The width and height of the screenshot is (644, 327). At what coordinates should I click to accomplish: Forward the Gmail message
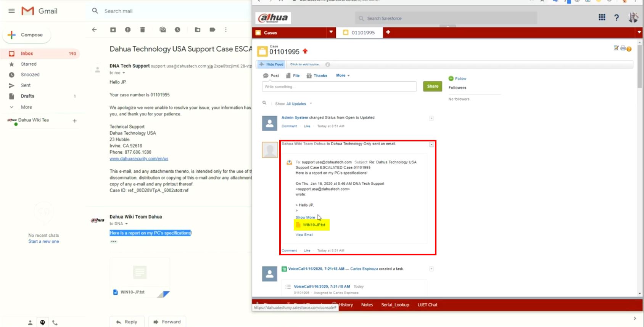pos(167,322)
